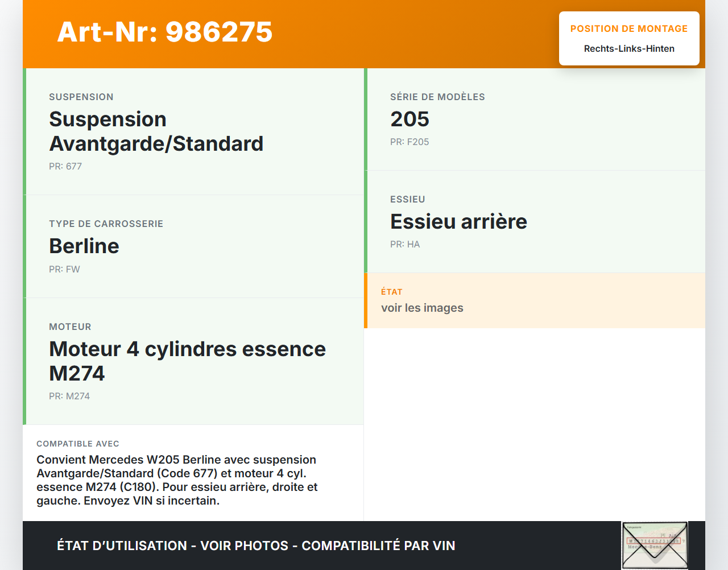This screenshot has width=728, height=570.
Task: Click the "PR: HA" code
Action: [x=405, y=244]
